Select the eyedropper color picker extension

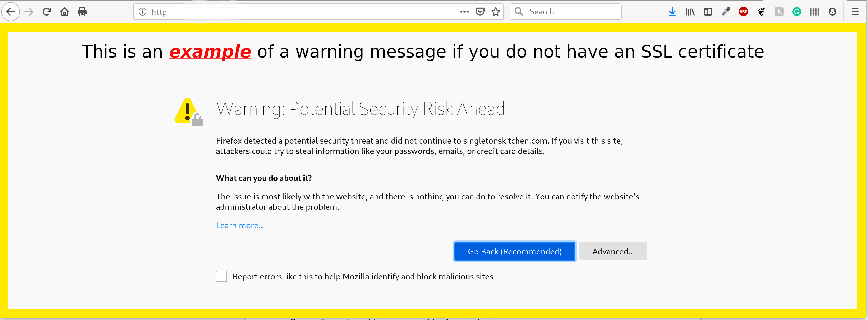(725, 12)
